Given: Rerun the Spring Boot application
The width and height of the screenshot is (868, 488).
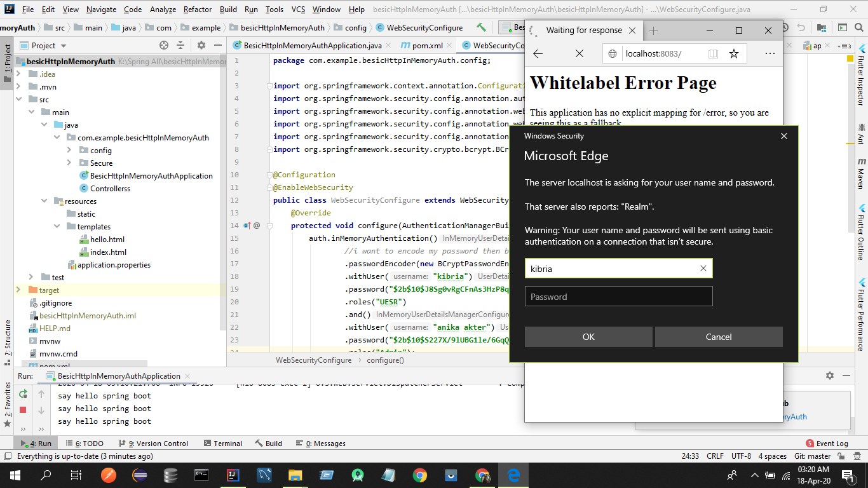Looking at the screenshot, I should point(23,395).
